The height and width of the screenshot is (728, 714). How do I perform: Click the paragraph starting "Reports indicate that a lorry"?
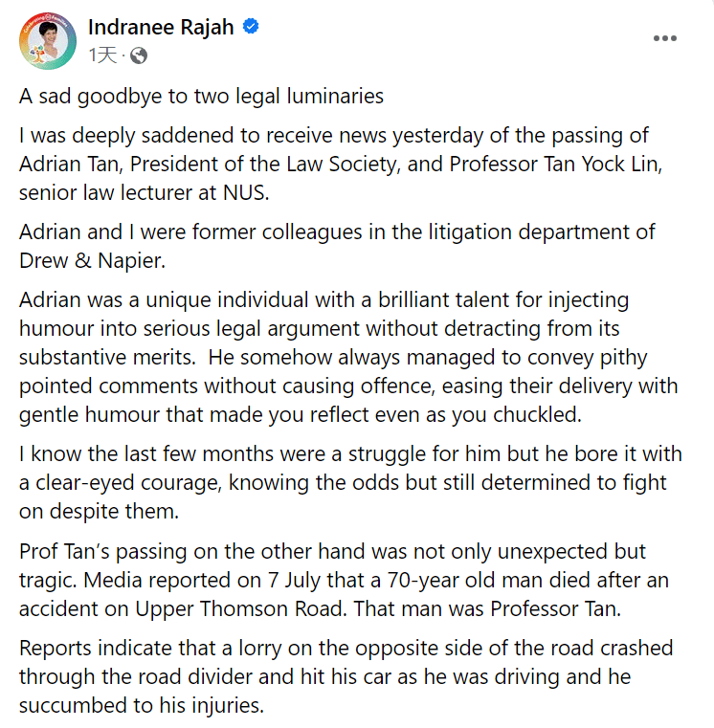[345, 678]
